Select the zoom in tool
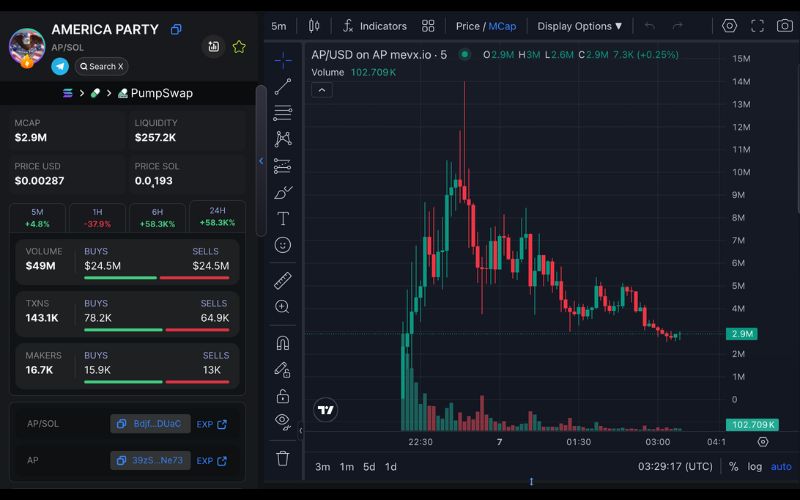The height and width of the screenshot is (500, 800). tap(283, 307)
